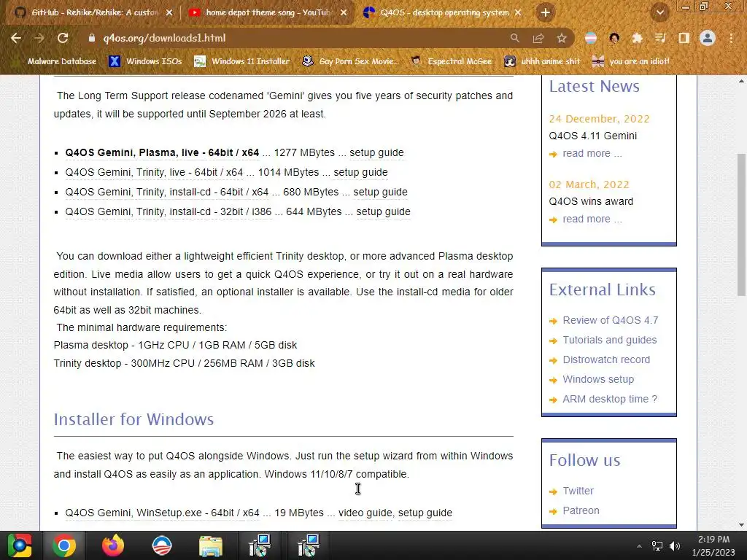747x560 pixels.
Task: Open the media controls queue icon
Action: click(x=660, y=38)
